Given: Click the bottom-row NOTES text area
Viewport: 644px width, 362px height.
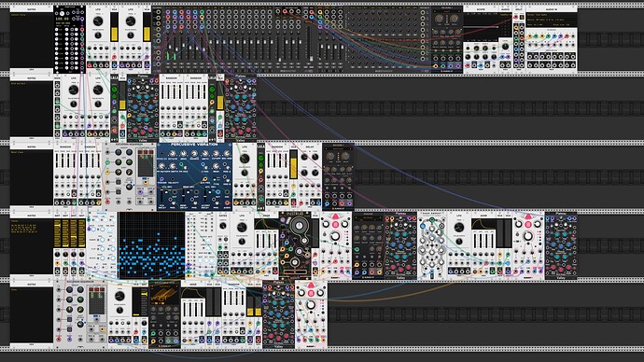Looking at the screenshot, I should point(32,314).
